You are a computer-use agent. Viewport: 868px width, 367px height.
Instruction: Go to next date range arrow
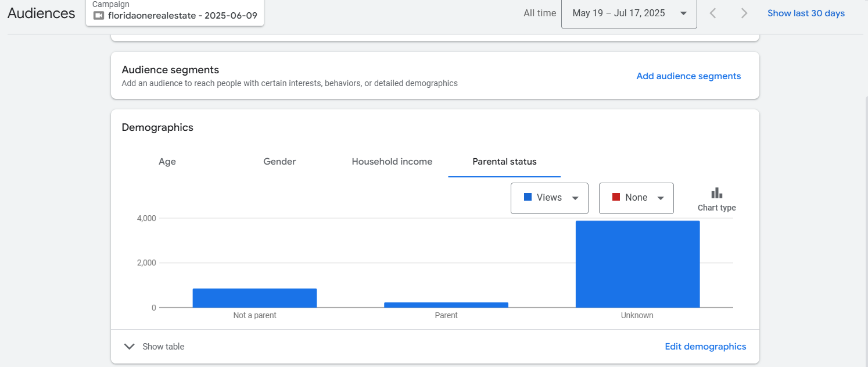744,13
